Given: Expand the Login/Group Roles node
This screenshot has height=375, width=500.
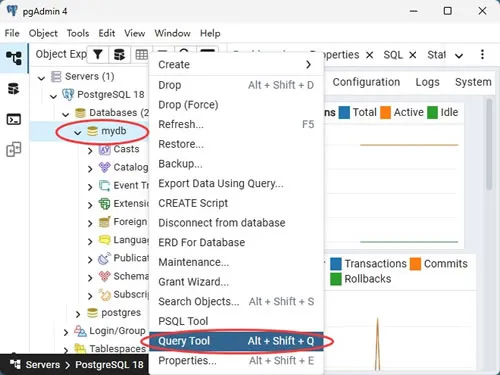Looking at the screenshot, I should pyautogui.click(x=66, y=332).
